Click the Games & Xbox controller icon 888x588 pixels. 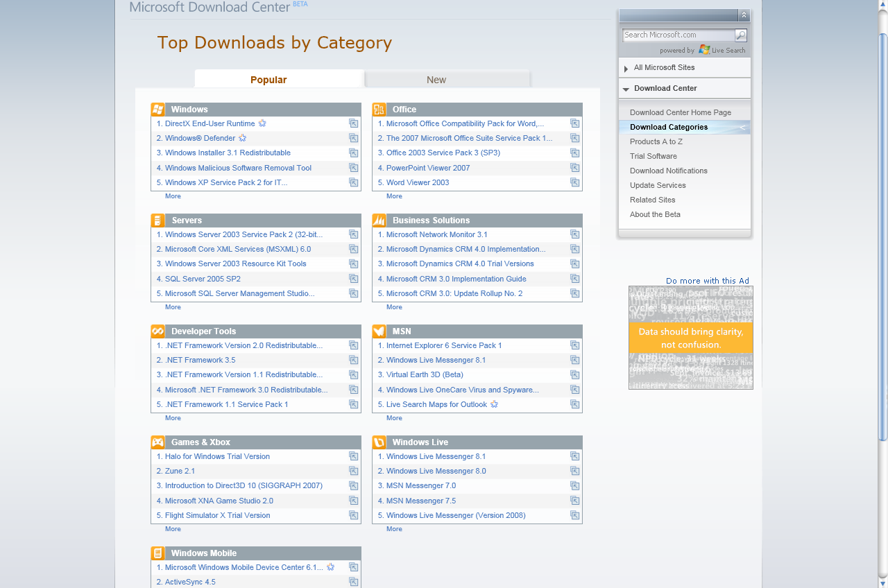pyautogui.click(x=157, y=442)
